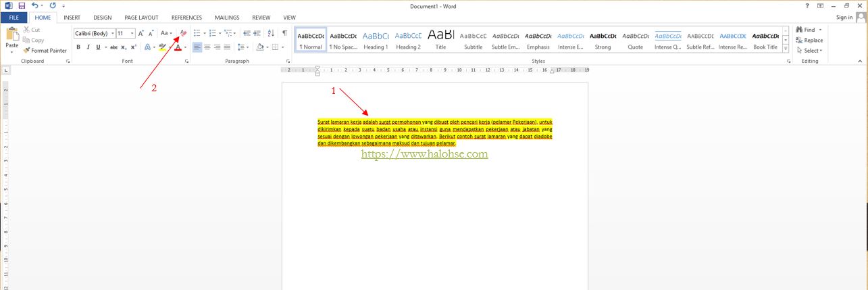Image resolution: width=868 pixels, height=290 pixels.
Task: Toggle italic formatting
Action: point(88,47)
